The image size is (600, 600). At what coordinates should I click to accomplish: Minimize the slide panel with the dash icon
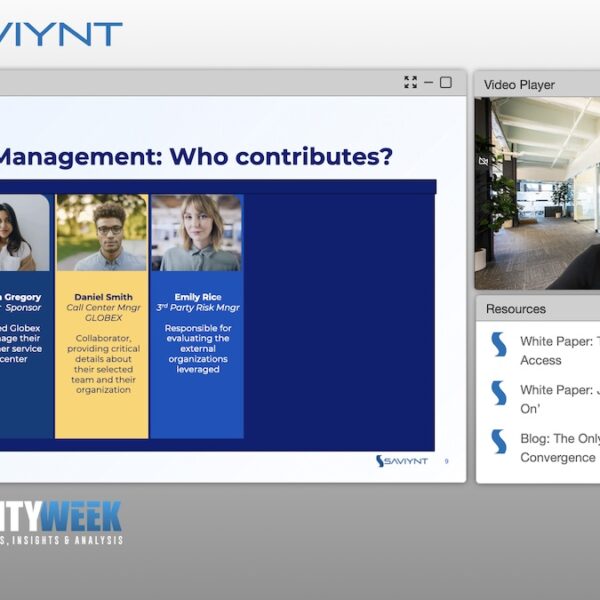tap(428, 82)
